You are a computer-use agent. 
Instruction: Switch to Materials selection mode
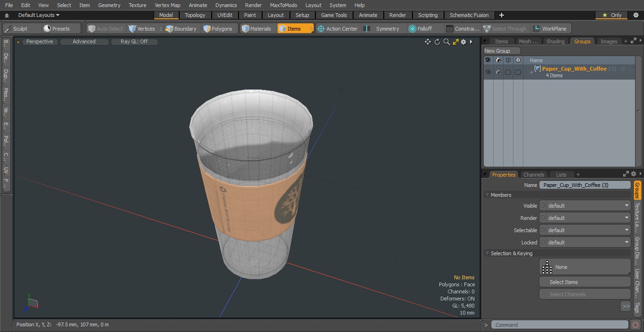pyautogui.click(x=257, y=29)
